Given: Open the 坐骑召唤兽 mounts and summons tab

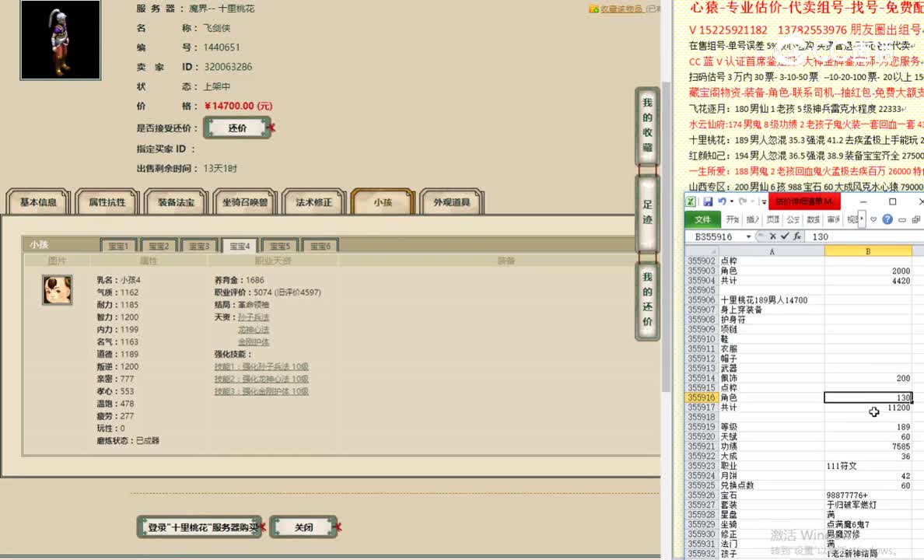Looking at the screenshot, I should tap(245, 202).
